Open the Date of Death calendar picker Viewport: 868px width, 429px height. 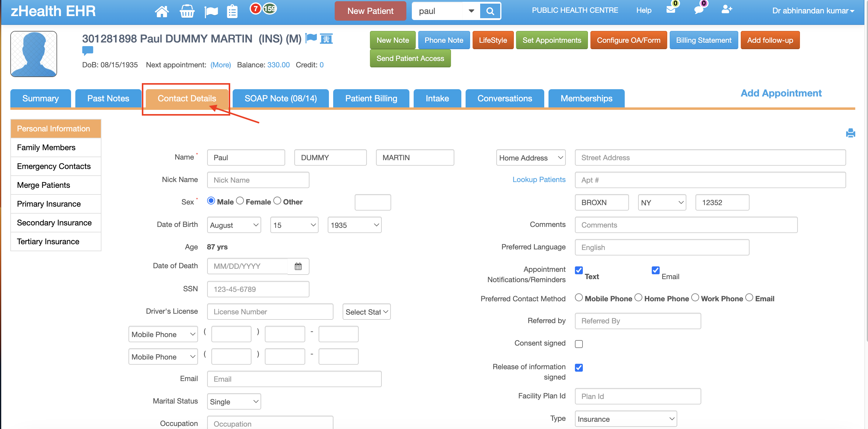point(298,266)
